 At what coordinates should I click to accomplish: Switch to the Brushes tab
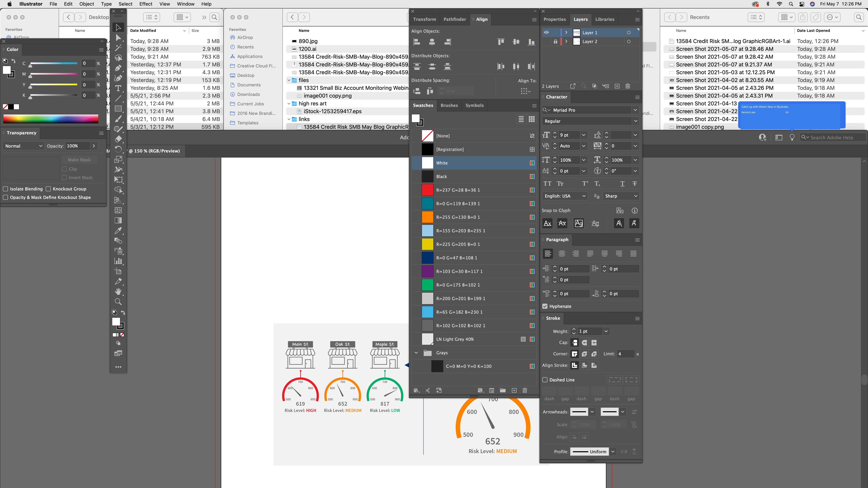click(449, 105)
